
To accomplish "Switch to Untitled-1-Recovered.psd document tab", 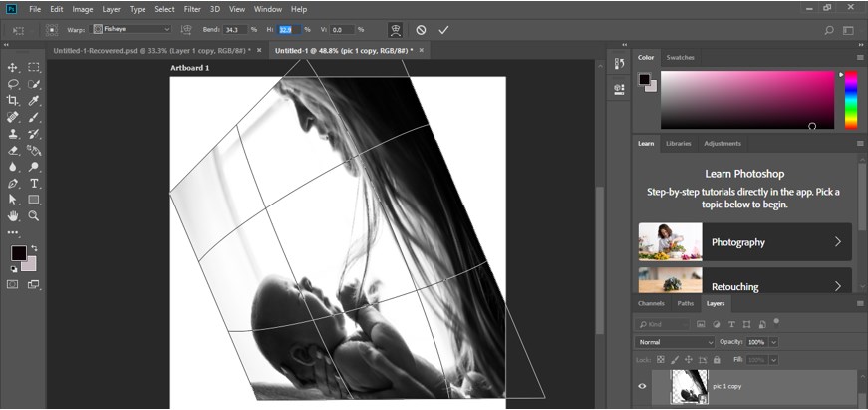I will click(x=151, y=51).
